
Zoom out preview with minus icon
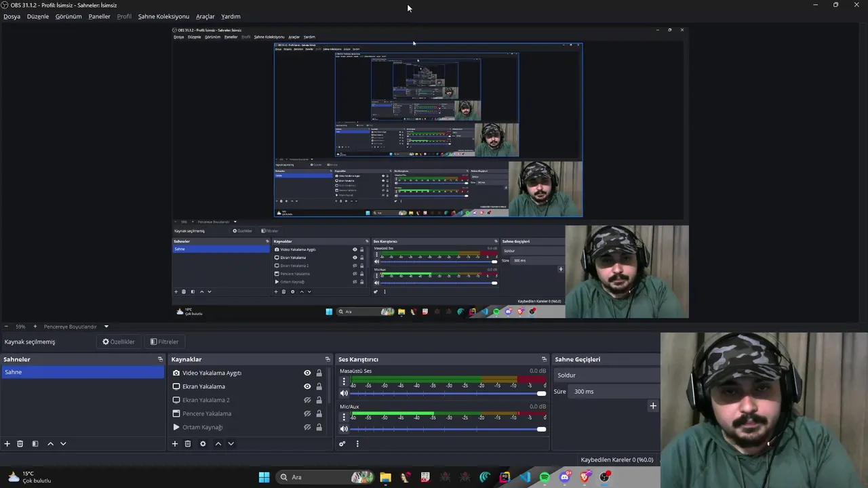tap(6, 327)
